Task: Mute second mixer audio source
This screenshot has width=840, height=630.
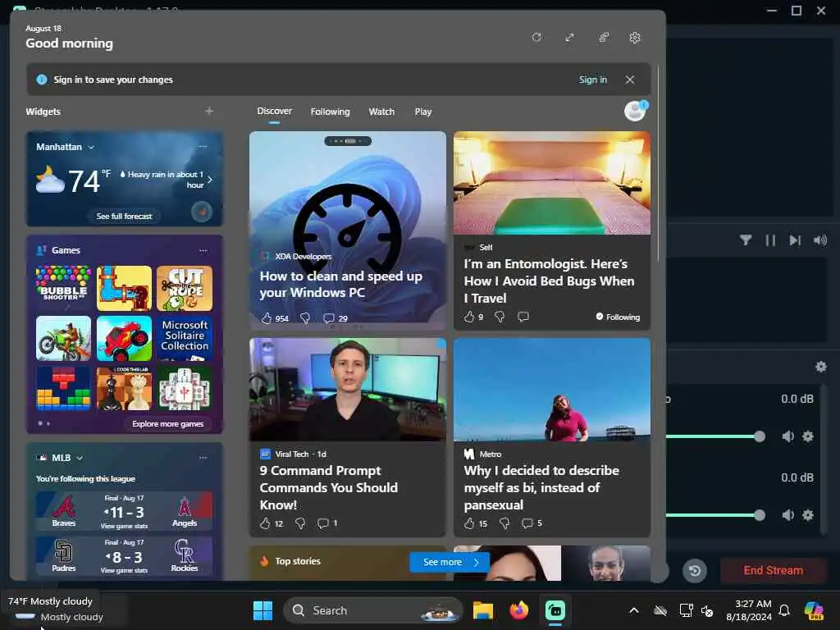Action: (x=787, y=515)
